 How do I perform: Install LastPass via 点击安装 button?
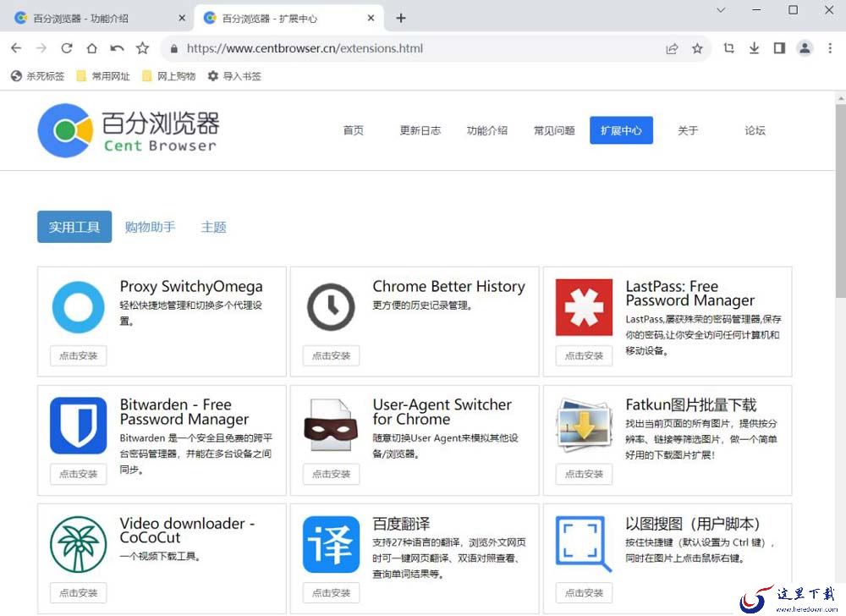[x=584, y=356]
